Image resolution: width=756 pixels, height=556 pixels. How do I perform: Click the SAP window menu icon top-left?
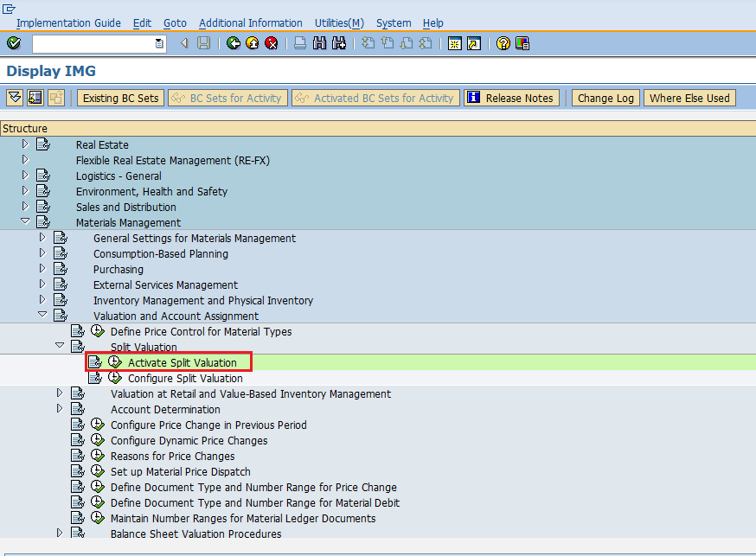(x=9, y=8)
